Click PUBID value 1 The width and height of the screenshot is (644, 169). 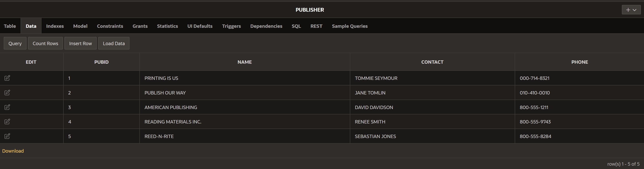point(69,78)
